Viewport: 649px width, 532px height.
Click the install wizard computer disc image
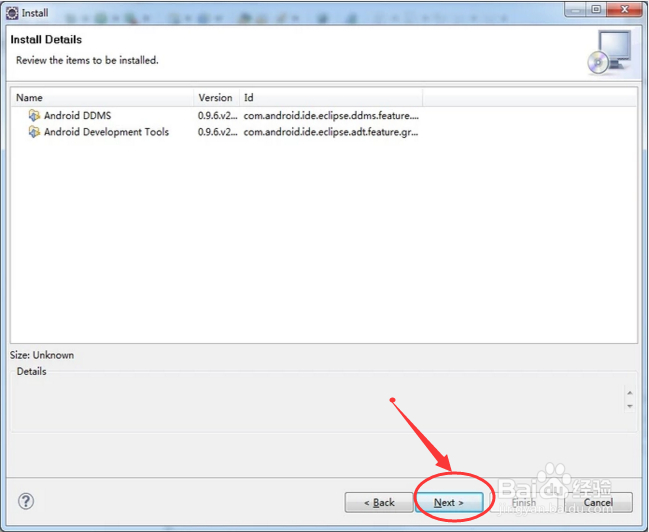[609, 53]
